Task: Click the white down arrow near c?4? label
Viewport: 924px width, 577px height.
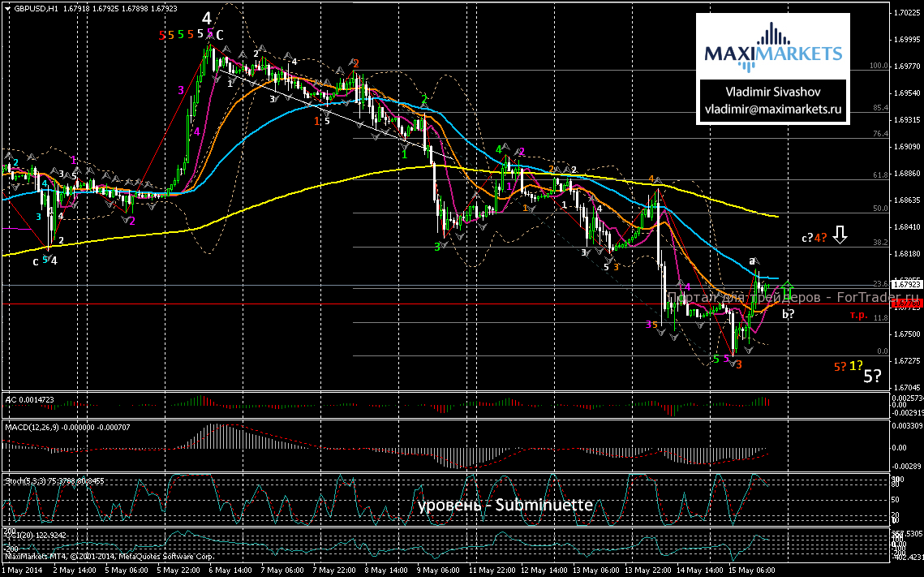Action: tap(840, 235)
